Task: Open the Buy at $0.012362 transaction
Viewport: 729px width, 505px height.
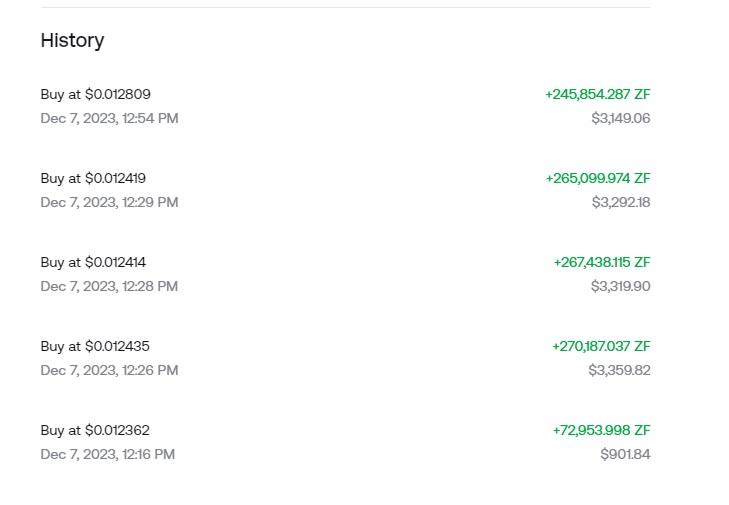Action: tap(96, 430)
